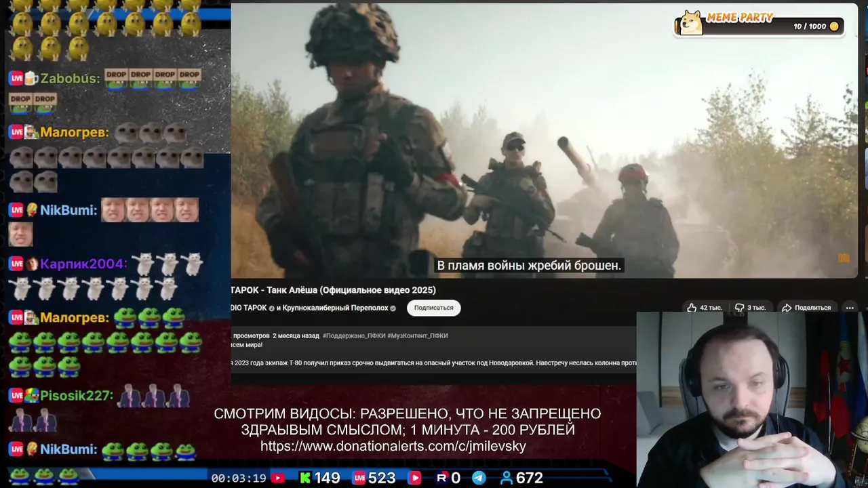Select the Карпик2004 chat username
This screenshot has height=488, width=868.
pos(83,264)
